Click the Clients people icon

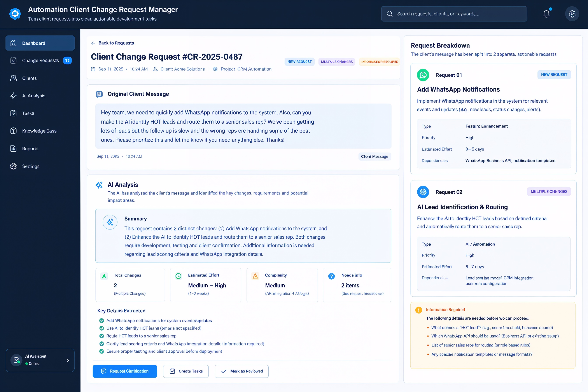pos(14,78)
